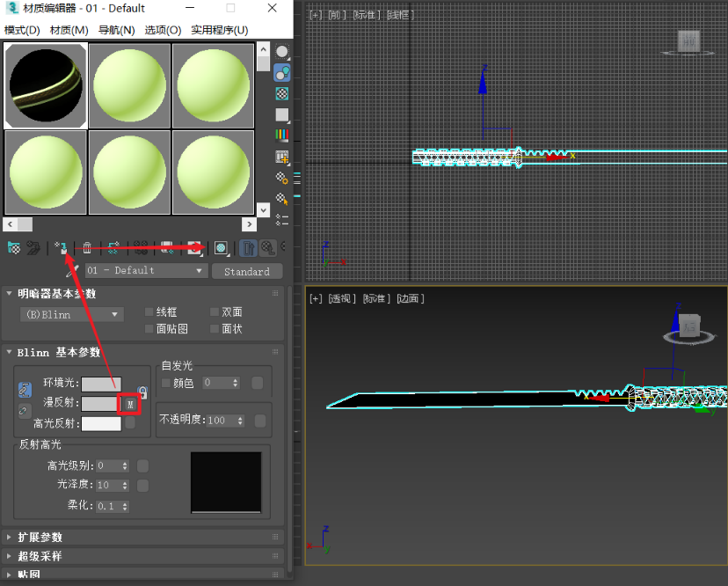The height and width of the screenshot is (586, 728).
Task: Click the Video Color Check icon
Action: click(282, 136)
